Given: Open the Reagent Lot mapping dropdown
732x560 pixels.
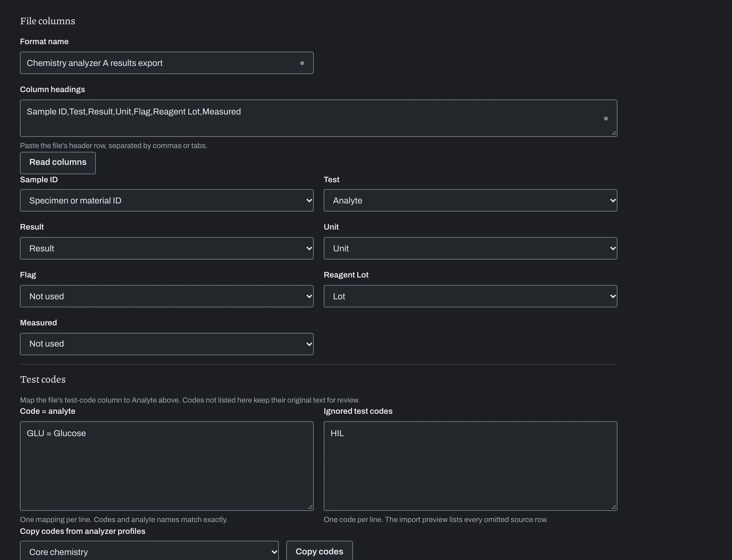Looking at the screenshot, I should 471,296.
